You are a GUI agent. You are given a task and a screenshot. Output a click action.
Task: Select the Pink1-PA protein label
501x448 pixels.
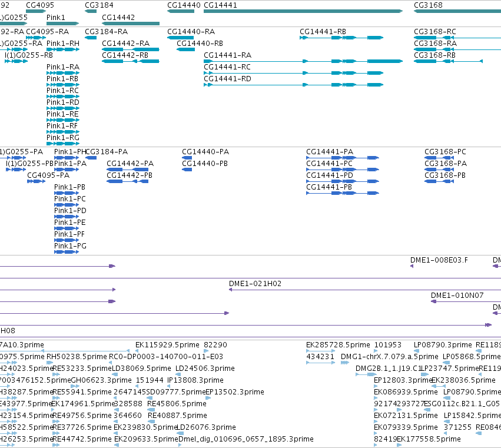pyautogui.click(x=70, y=164)
